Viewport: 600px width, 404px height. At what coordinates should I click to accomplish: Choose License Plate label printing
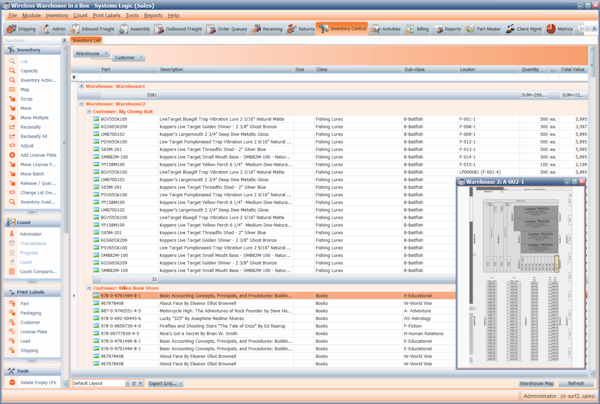point(34,332)
